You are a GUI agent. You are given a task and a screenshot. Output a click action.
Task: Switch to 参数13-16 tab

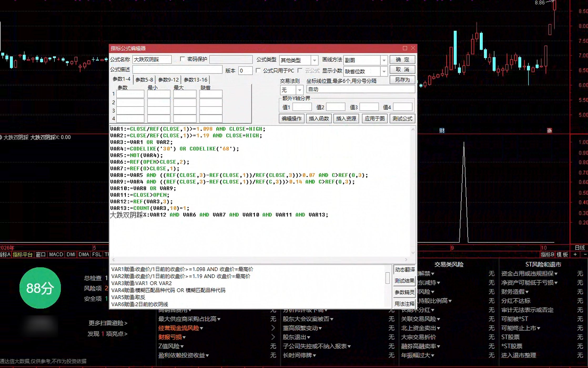coord(195,80)
